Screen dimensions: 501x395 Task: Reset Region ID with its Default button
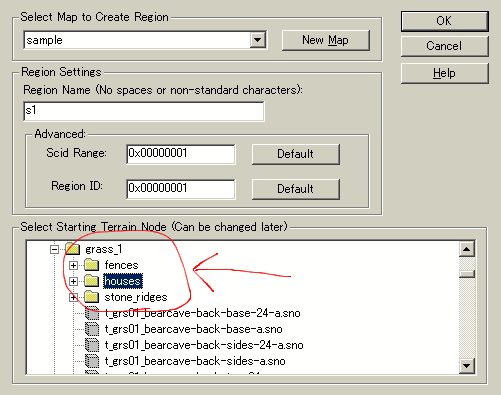(x=296, y=189)
